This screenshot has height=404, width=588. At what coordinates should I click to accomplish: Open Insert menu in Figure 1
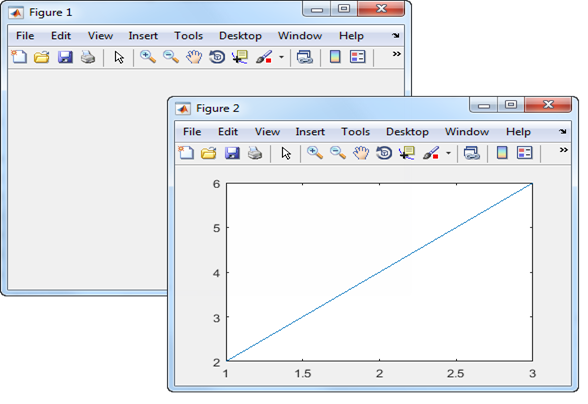coord(143,36)
